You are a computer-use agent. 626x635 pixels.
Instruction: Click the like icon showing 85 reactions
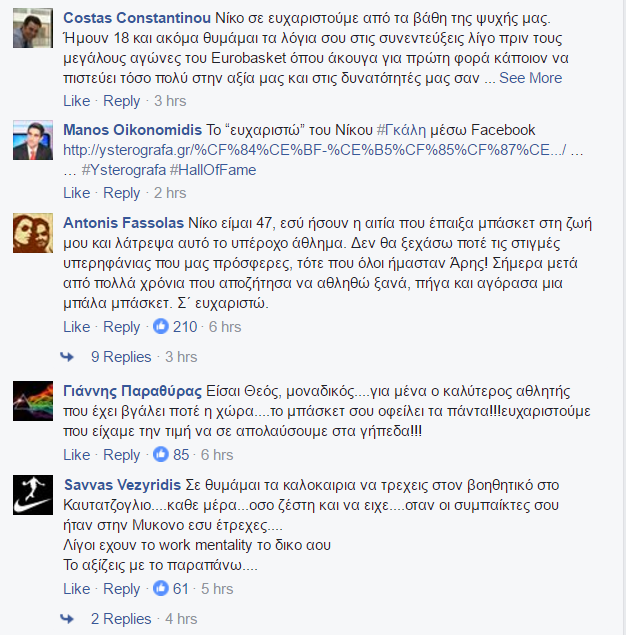[x=161, y=454]
